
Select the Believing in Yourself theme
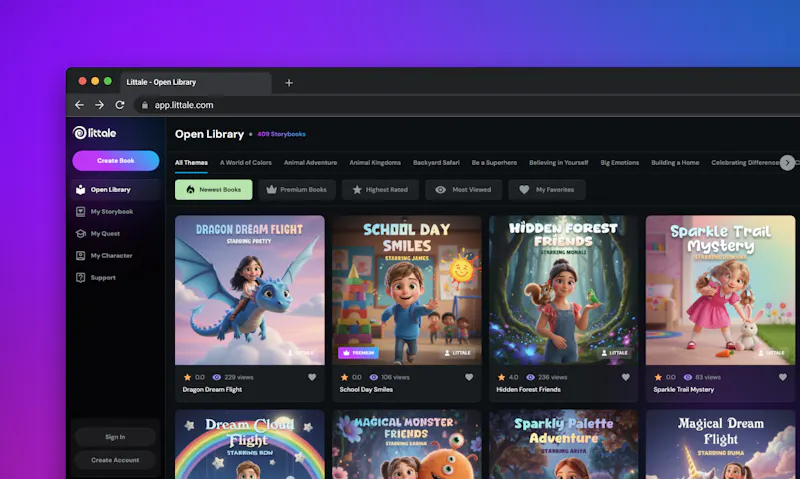[x=559, y=163]
